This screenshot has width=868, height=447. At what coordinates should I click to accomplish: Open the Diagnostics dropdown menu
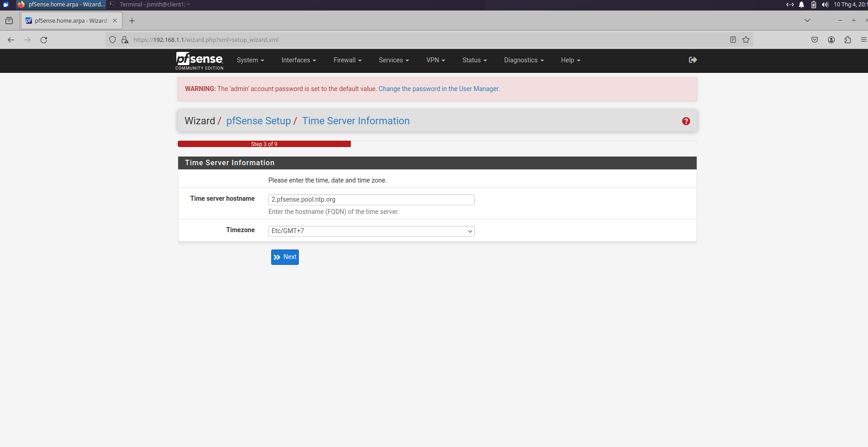(x=524, y=60)
